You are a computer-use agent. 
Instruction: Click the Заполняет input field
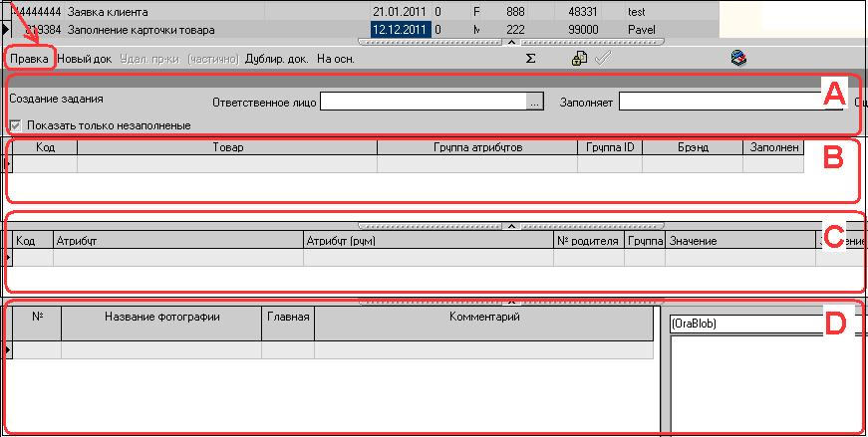[x=730, y=102]
